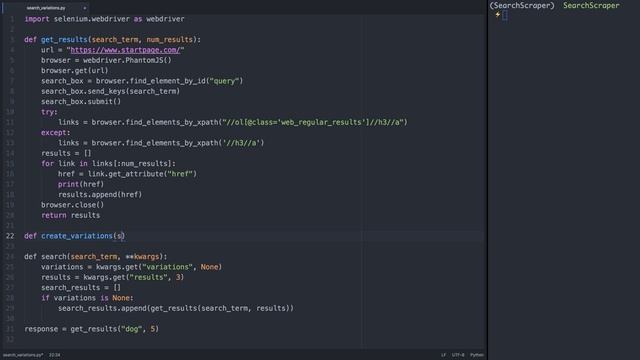
Task: Click the "dog" string on line 31
Action: pyautogui.click(x=131, y=329)
